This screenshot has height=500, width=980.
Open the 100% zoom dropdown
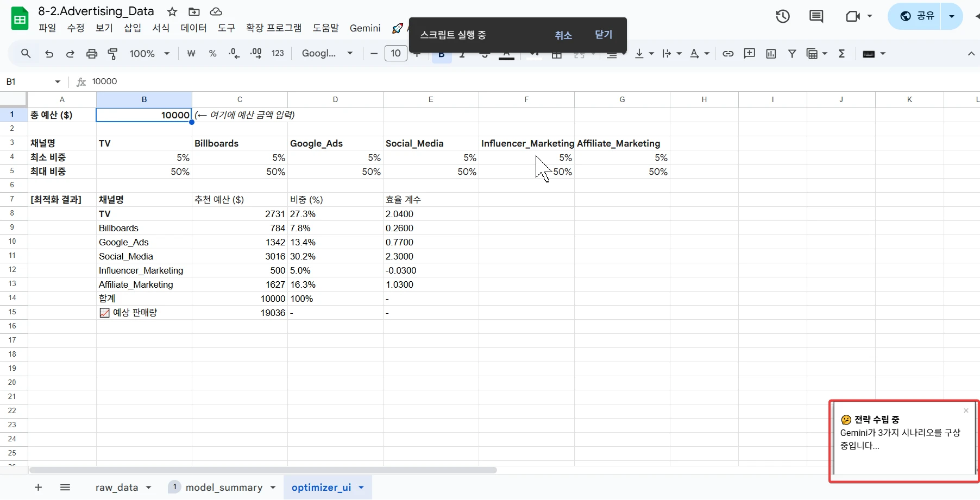(149, 54)
